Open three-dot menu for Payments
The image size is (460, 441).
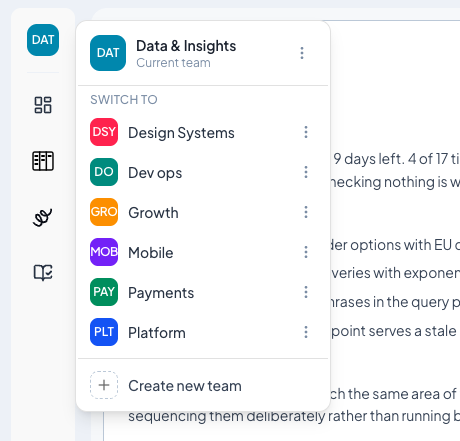(306, 292)
